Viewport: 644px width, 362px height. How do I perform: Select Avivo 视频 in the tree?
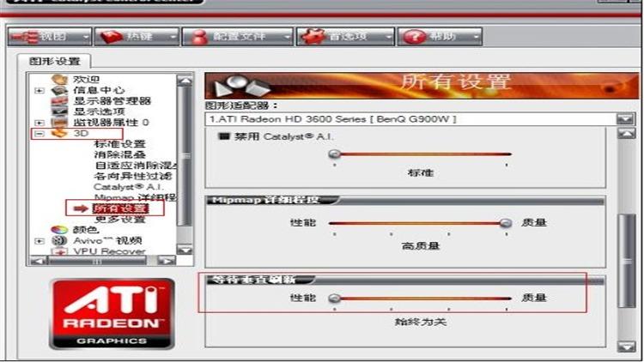tap(107, 240)
